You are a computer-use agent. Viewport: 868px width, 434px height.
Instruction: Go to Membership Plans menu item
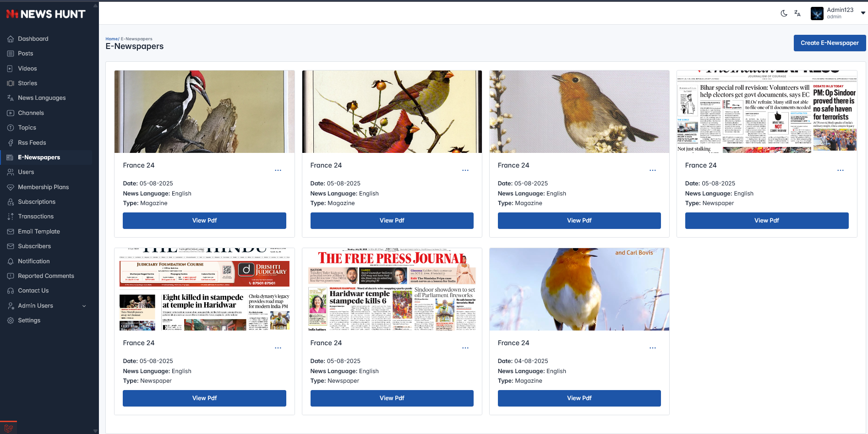(43, 187)
